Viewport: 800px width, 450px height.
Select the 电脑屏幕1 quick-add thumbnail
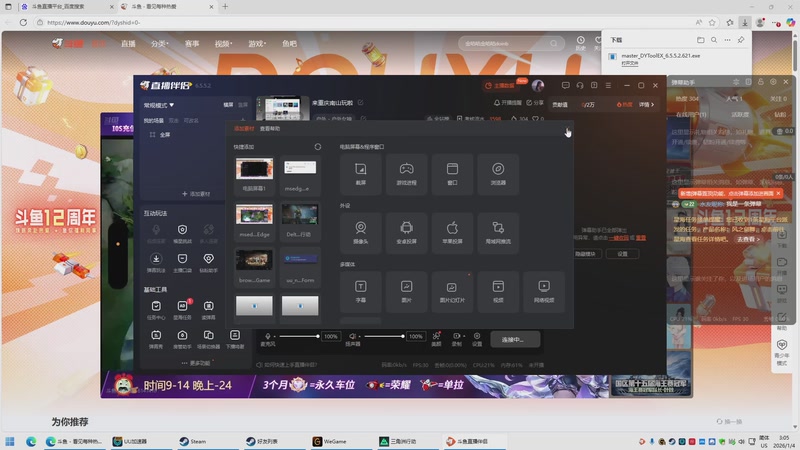pyautogui.click(x=254, y=174)
